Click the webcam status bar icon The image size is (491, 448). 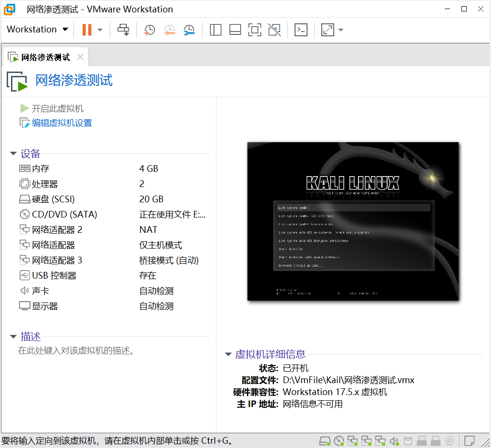click(x=450, y=441)
